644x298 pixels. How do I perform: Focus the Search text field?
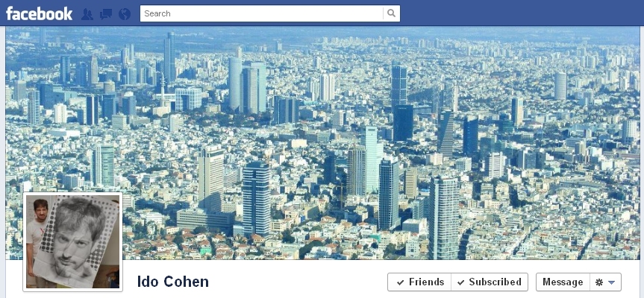[262, 13]
